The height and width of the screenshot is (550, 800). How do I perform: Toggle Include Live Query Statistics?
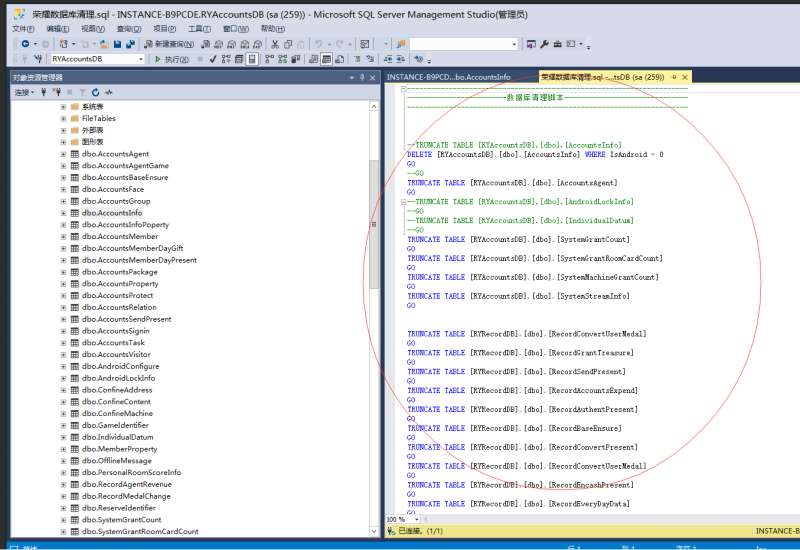point(283,59)
